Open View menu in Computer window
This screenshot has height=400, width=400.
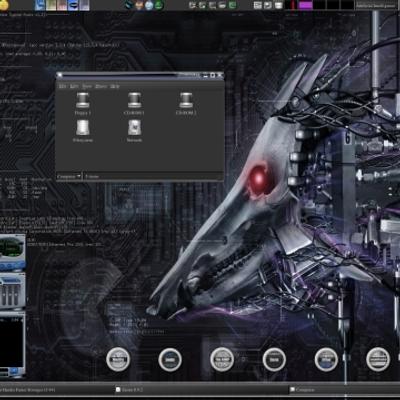point(87,86)
